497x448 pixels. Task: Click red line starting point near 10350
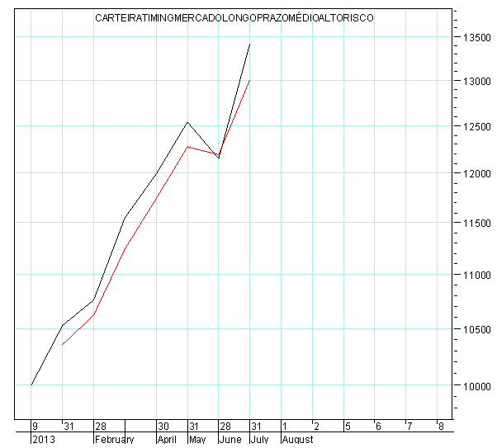click(63, 344)
